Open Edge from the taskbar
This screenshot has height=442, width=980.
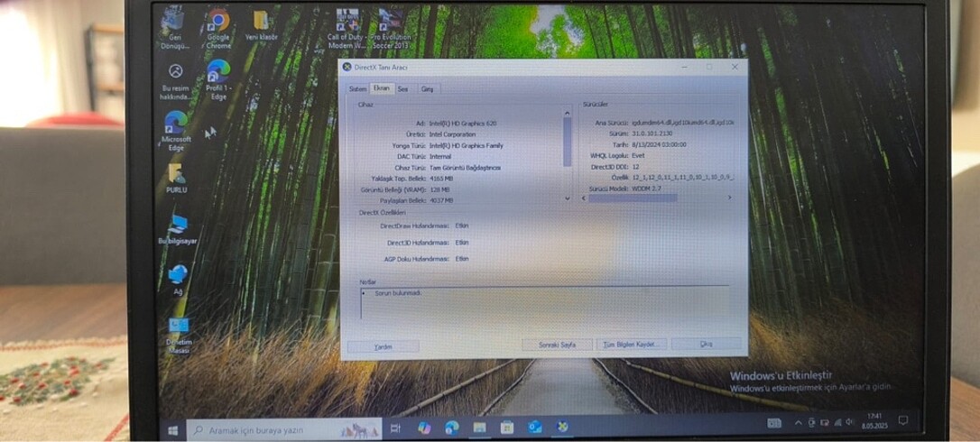click(452, 428)
